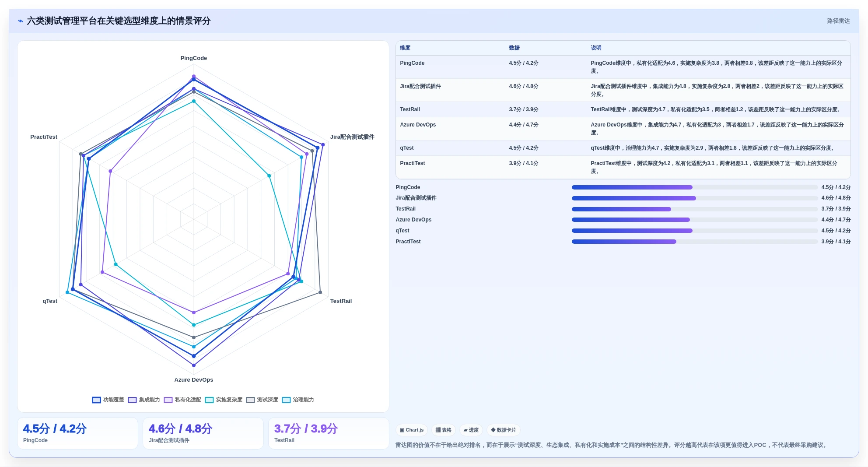868x467 pixels.
Task: Click the PractiTest progress bar
Action: point(694,242)
